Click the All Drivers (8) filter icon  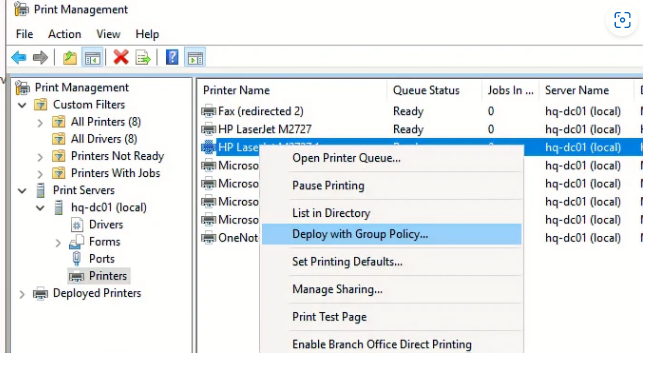click(x=59, y=139)
